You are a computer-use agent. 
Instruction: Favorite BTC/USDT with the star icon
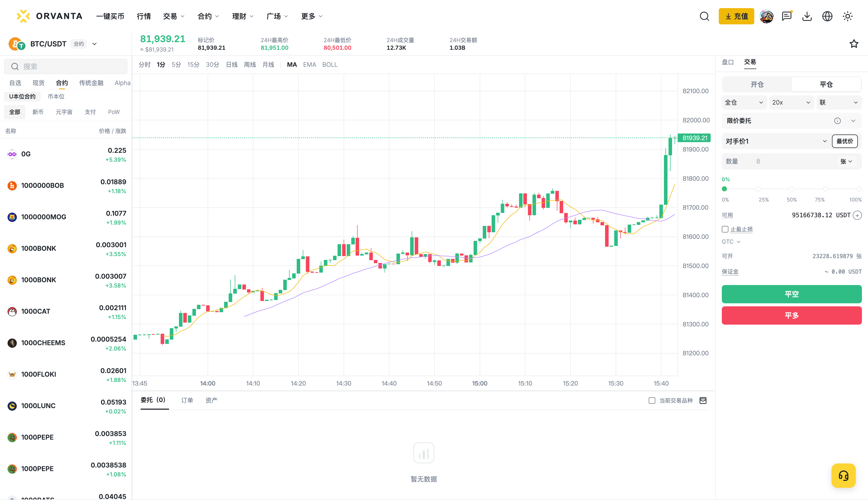point(854,44)
